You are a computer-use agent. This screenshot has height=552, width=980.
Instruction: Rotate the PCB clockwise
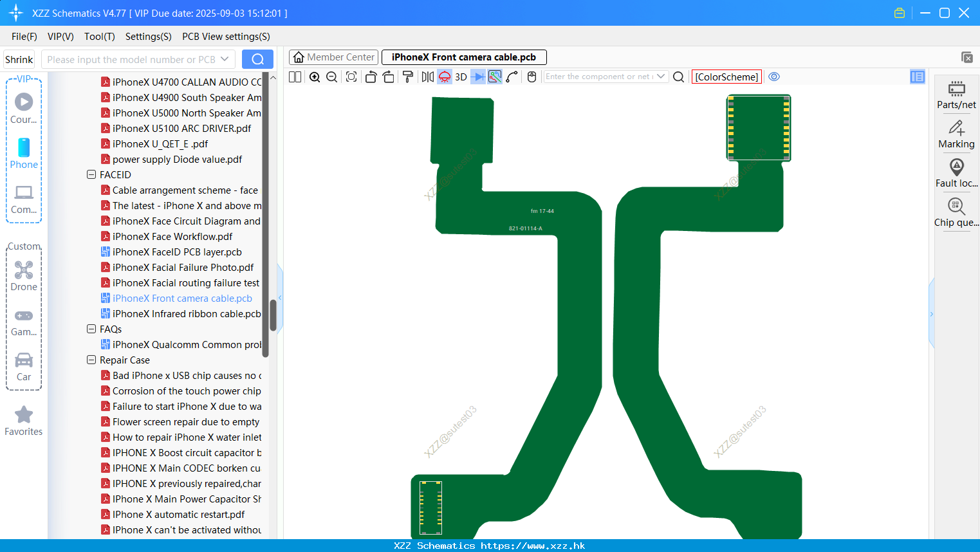click(388, 77)
